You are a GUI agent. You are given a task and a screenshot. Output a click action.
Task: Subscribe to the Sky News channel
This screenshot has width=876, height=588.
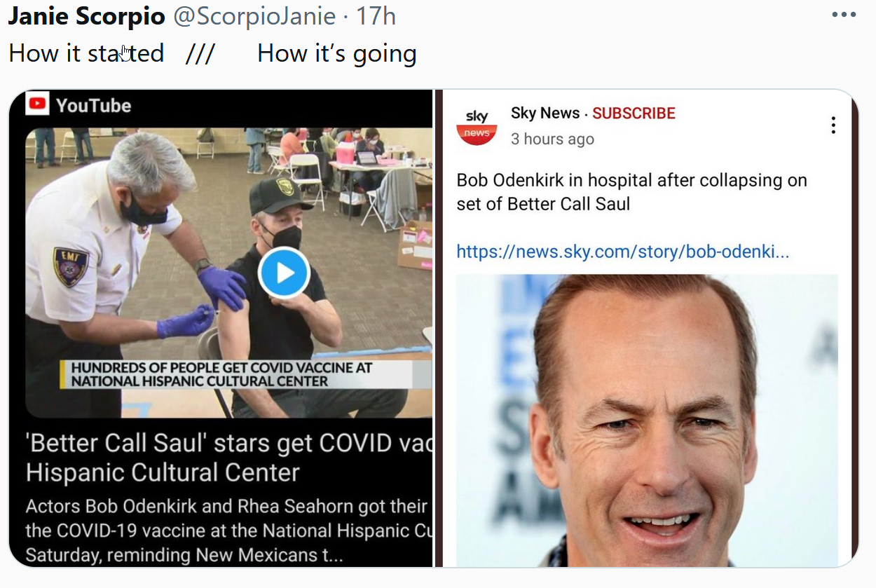pyautogui.click(x=634, y=114)
